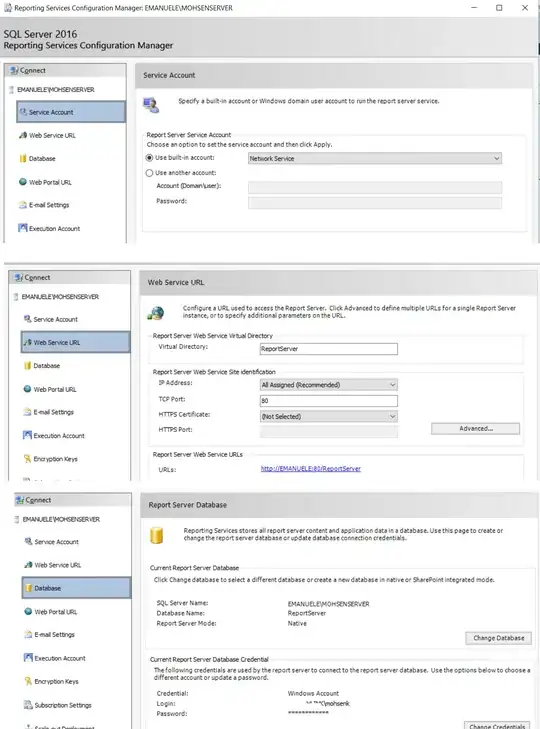Select Use built-in account radio button
The height and width of the screenshot is (729, 540).
(x=149, y=158)
